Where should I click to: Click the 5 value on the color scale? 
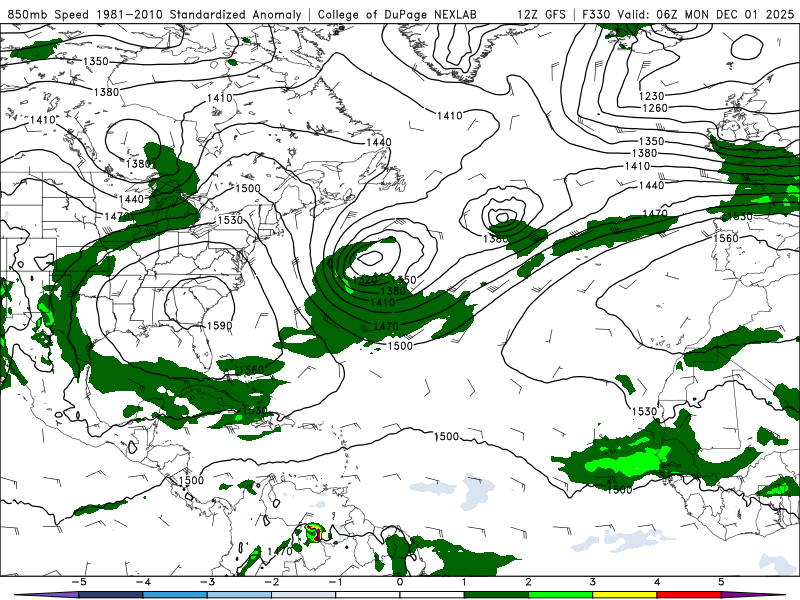pyautogui.click(x=721, y=582)
